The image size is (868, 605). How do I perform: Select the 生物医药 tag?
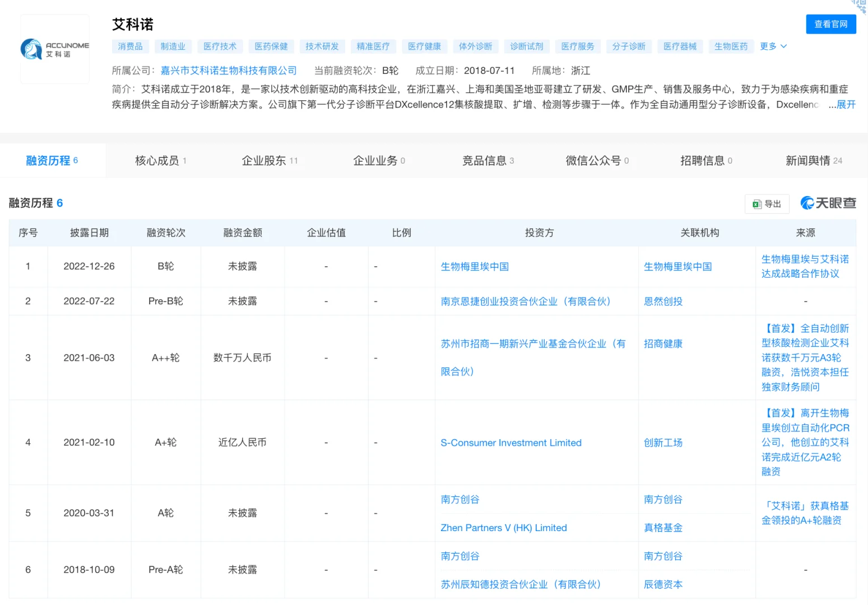point(731,46)
